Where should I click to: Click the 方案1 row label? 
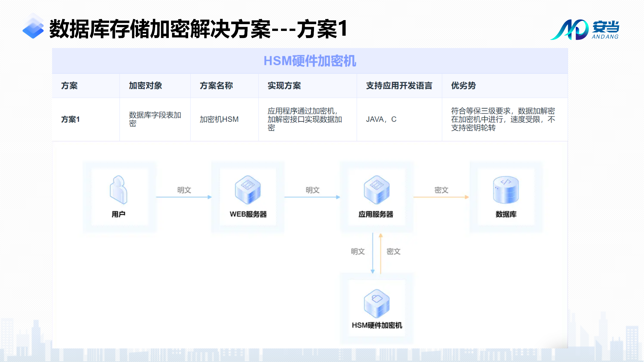coord(70,119)
